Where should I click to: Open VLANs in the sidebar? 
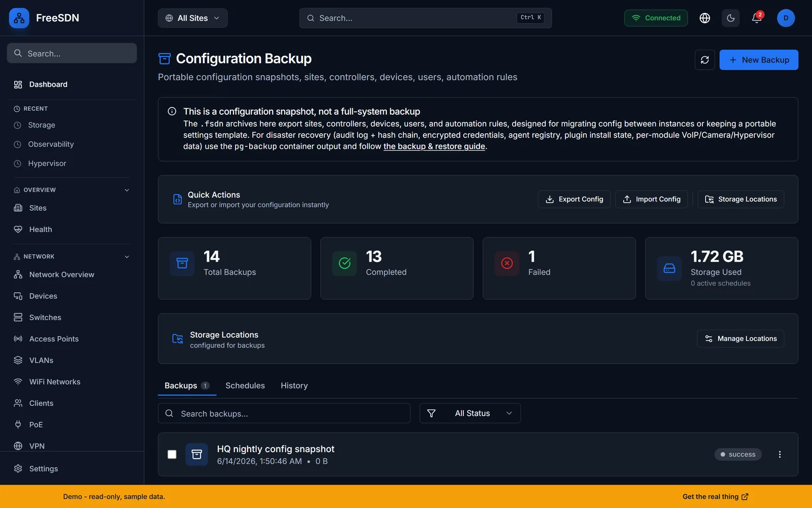click(72, 360)
